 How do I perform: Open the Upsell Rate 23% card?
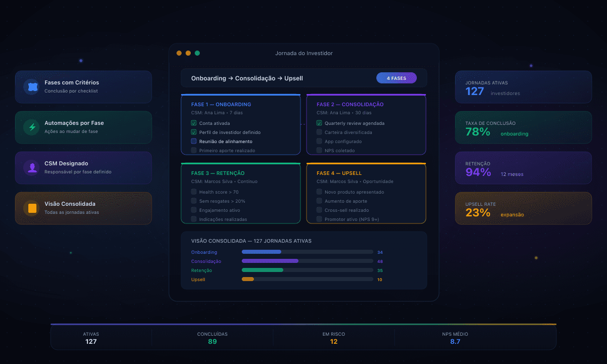(523, 208)
